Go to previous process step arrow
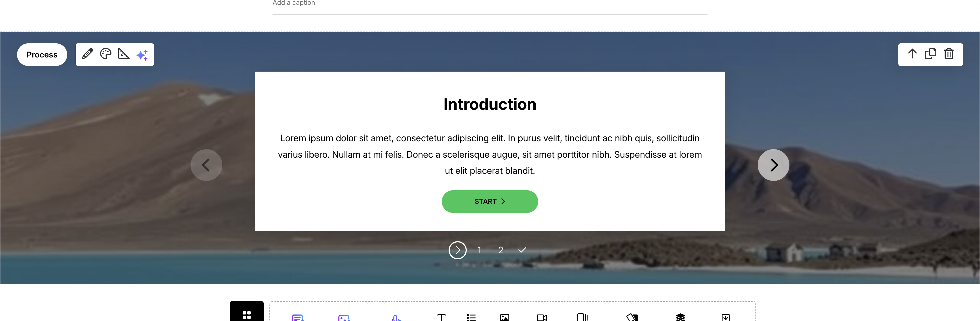The width and height of the screenshot is (980, 321). point(206,165)
